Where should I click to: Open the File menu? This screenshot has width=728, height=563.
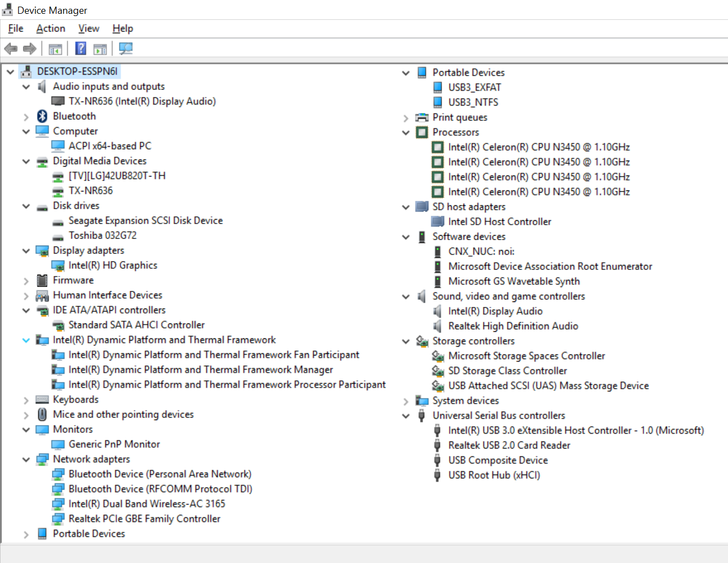[x=15, y=28]
